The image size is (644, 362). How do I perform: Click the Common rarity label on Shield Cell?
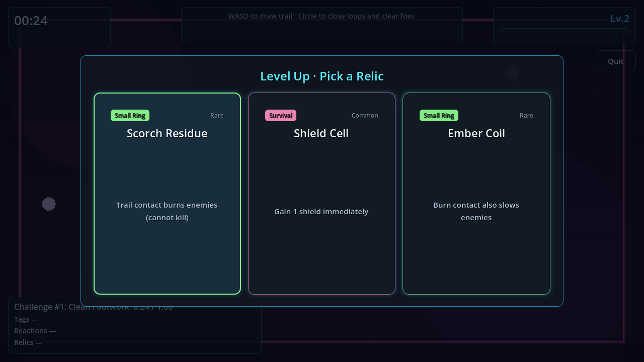(x=365, y=116)
